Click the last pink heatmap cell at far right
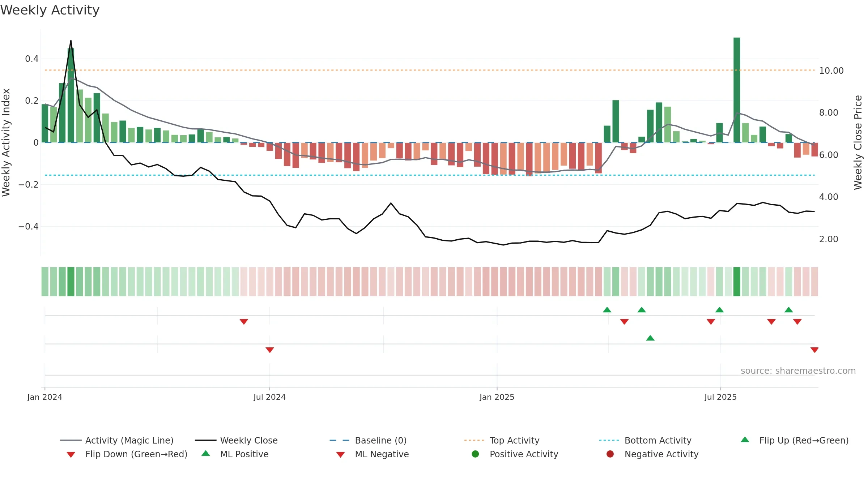Screen dimensions: 868x488 [814, 282]
